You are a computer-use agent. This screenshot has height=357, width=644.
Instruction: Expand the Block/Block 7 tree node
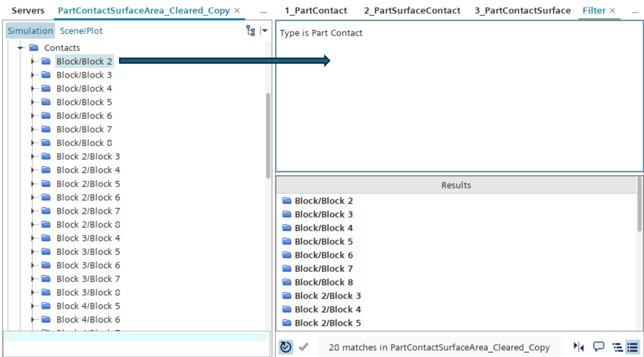point(33,129)
